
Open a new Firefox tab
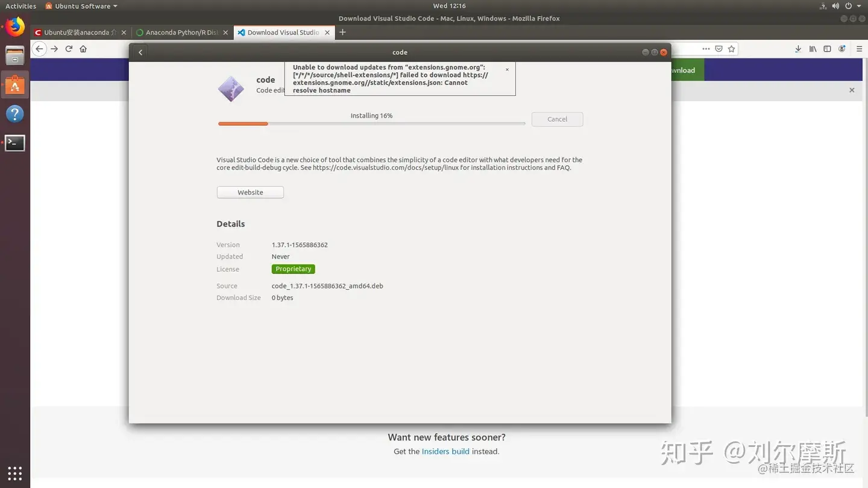click(x=342, y=32)
